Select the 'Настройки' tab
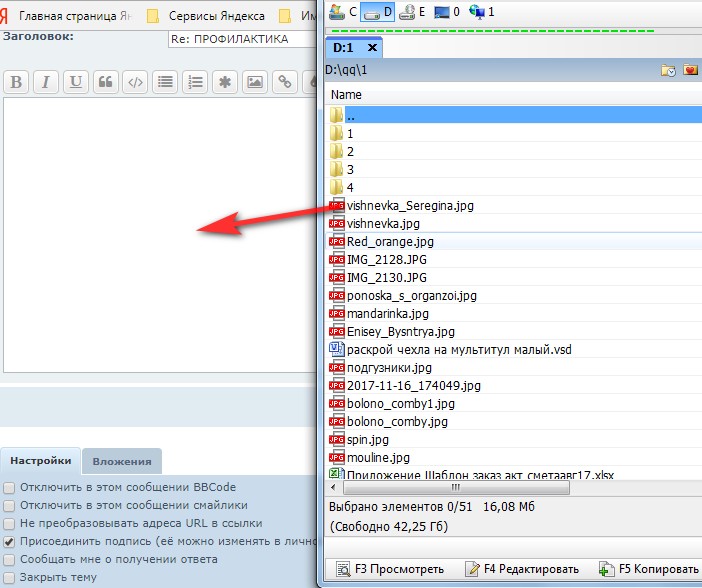Screen dimensions: 702x588 point(41,461)
